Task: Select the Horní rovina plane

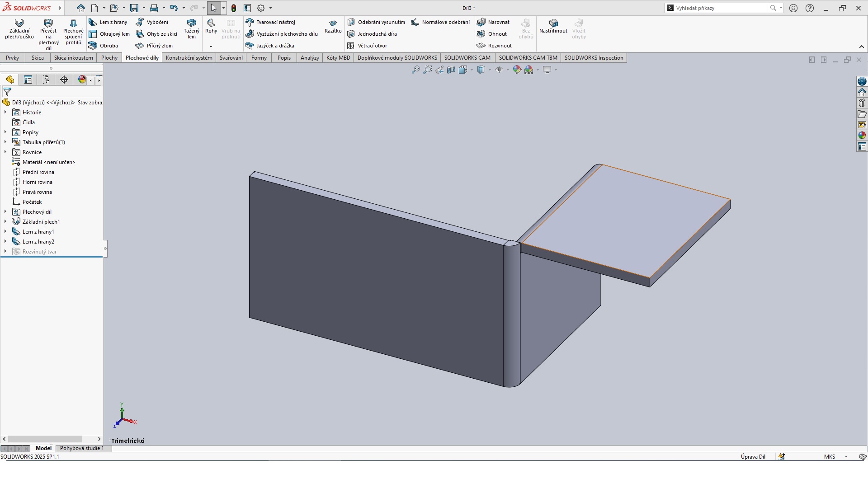Action: click(x=38, y=182)
